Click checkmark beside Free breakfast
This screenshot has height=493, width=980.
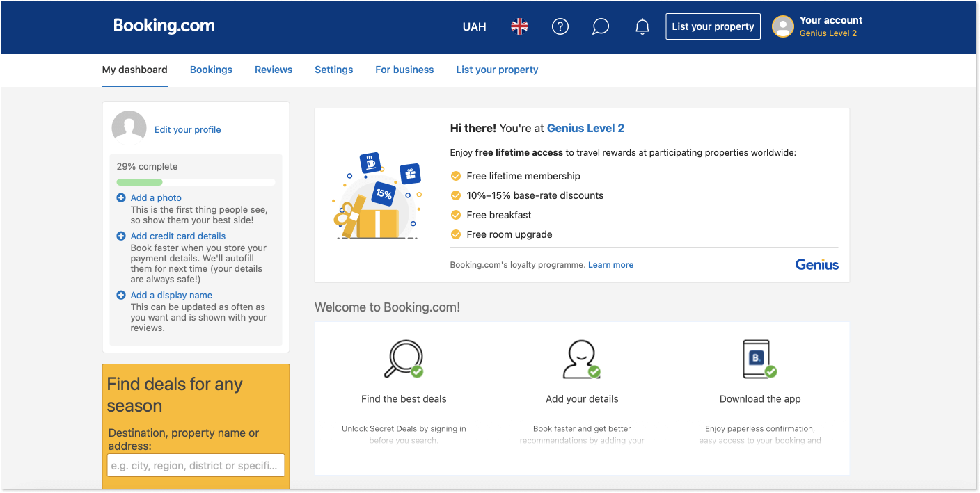pyautogui.click(x=456, y=215)
